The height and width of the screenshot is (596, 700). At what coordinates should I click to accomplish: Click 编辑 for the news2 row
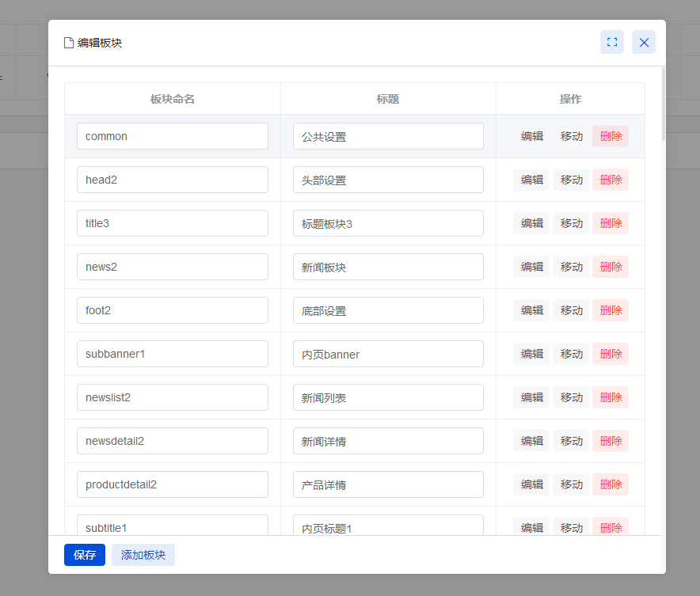(x=531, y=267)
